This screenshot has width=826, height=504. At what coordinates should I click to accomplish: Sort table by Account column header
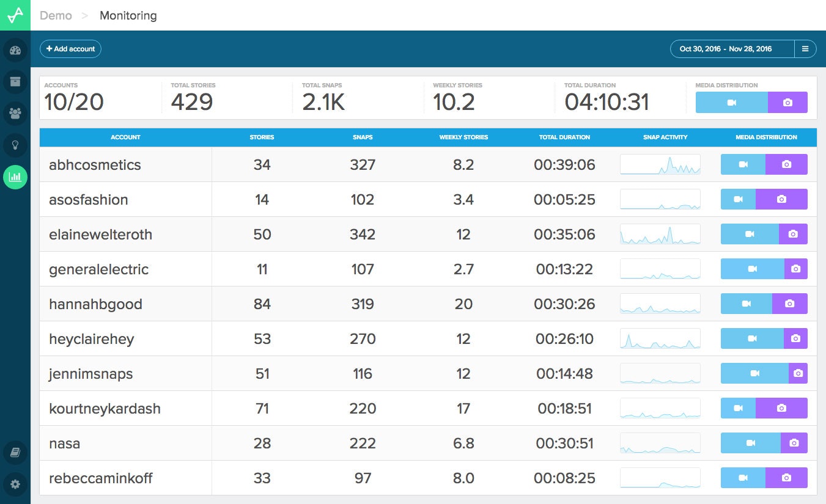tap(125, 137)
